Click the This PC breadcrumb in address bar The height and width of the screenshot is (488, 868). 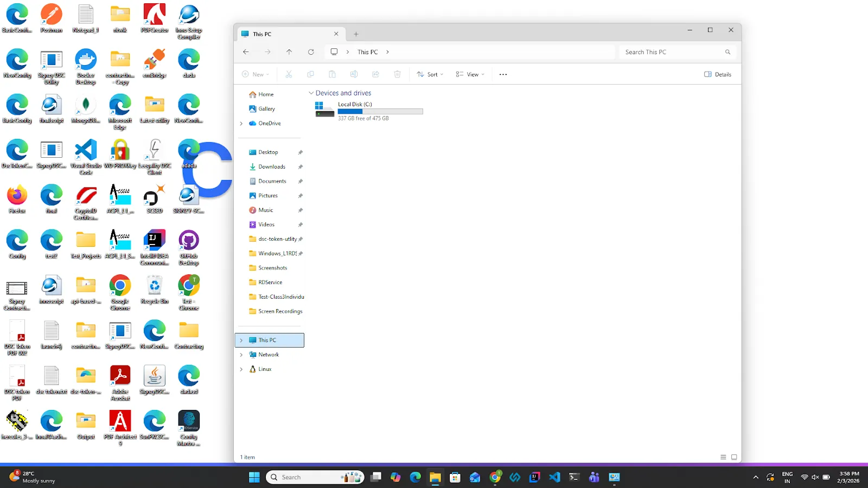[367, 52]
